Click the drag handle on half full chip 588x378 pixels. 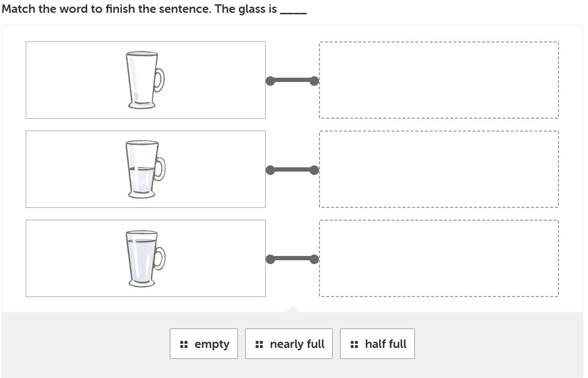click(354, 344)
